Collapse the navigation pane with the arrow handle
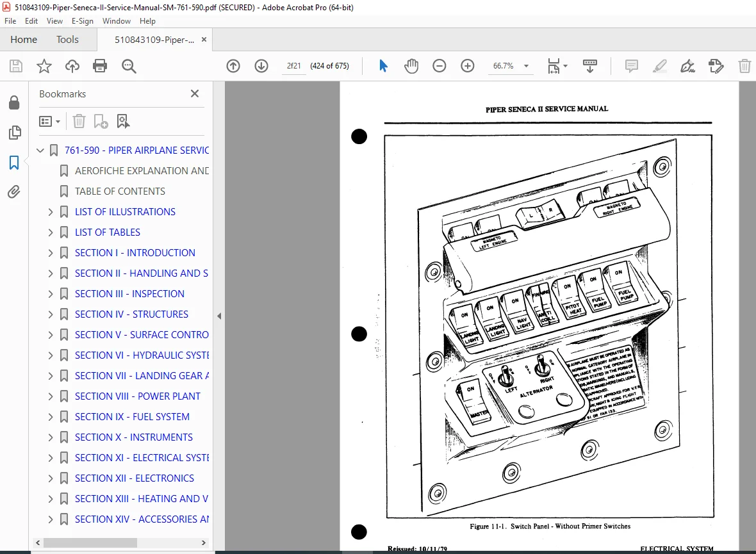This screenshot has height=554, width=756. click(x=219, y=316)
